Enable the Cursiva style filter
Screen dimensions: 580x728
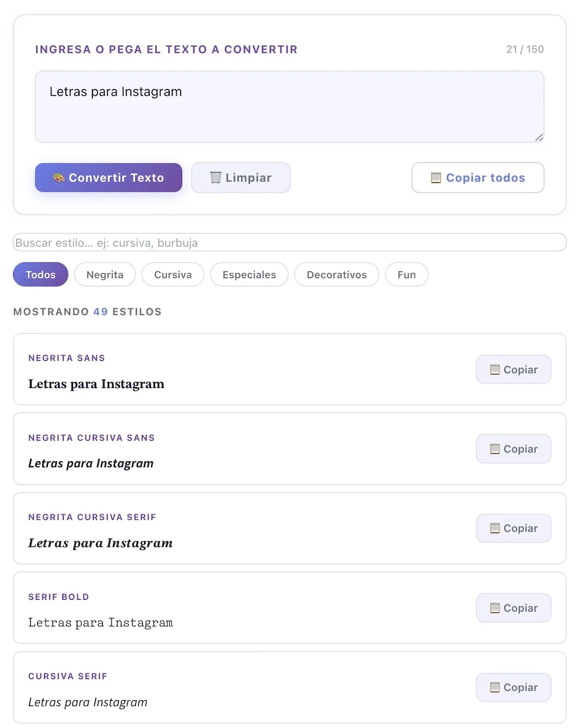click(x=172, y=274)
